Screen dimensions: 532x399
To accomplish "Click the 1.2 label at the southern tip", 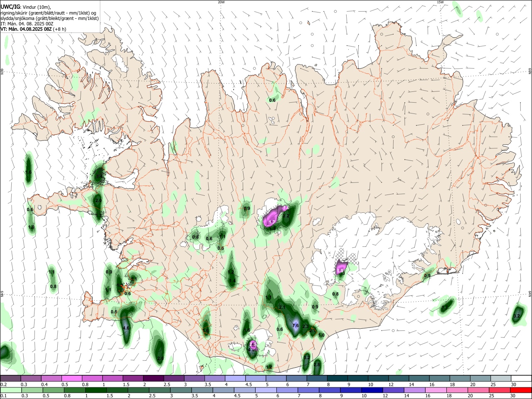I will [268, 367].
